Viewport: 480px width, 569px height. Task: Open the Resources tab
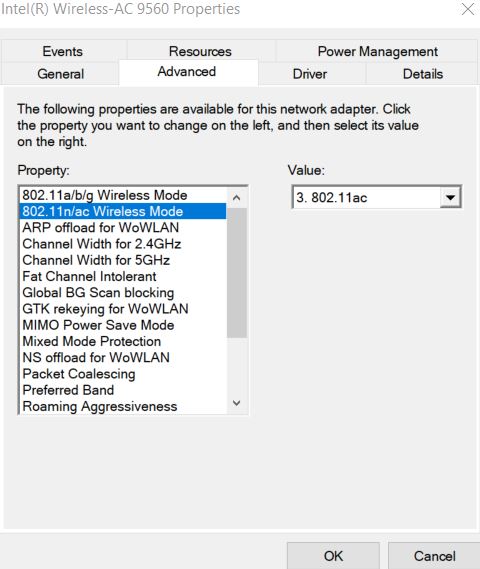click(x=200, y=51)
